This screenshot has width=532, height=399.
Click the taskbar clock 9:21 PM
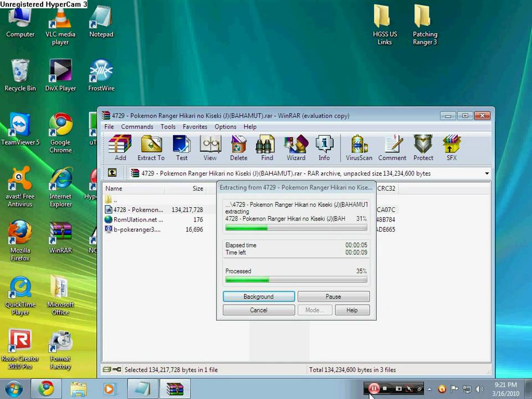click(x=505, y=389)
